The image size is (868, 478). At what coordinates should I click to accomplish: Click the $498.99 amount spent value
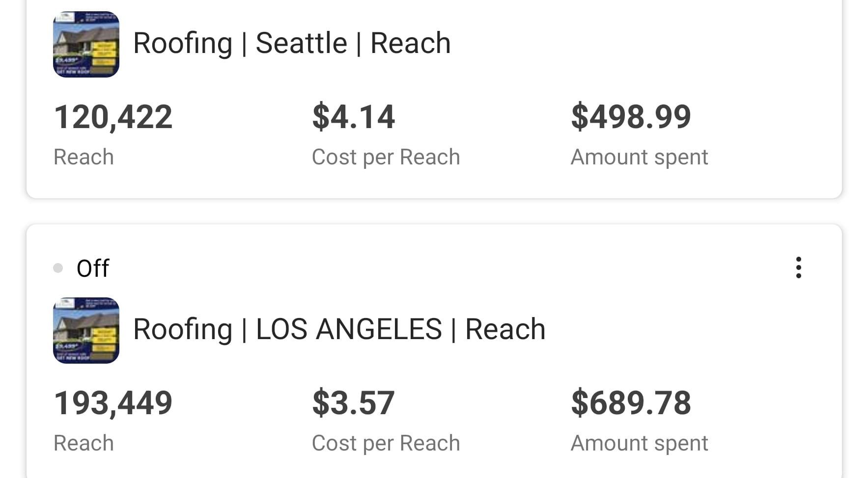click(x=631, y=117)
